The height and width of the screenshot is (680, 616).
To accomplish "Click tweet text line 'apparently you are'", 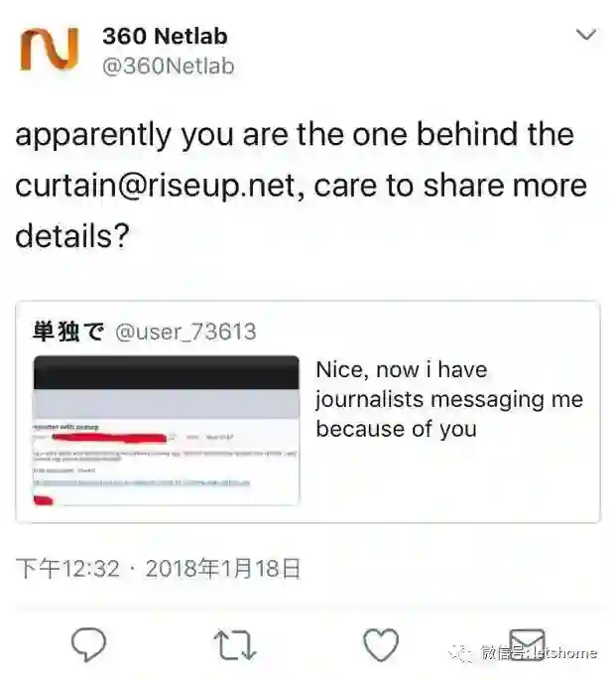I will pos(154,135).
